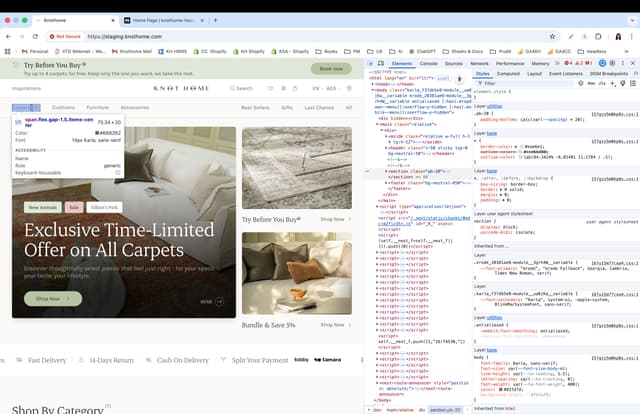640x414 pixels.
Task: Open the wishlist heart icon in site header
Action: [271, 88]
